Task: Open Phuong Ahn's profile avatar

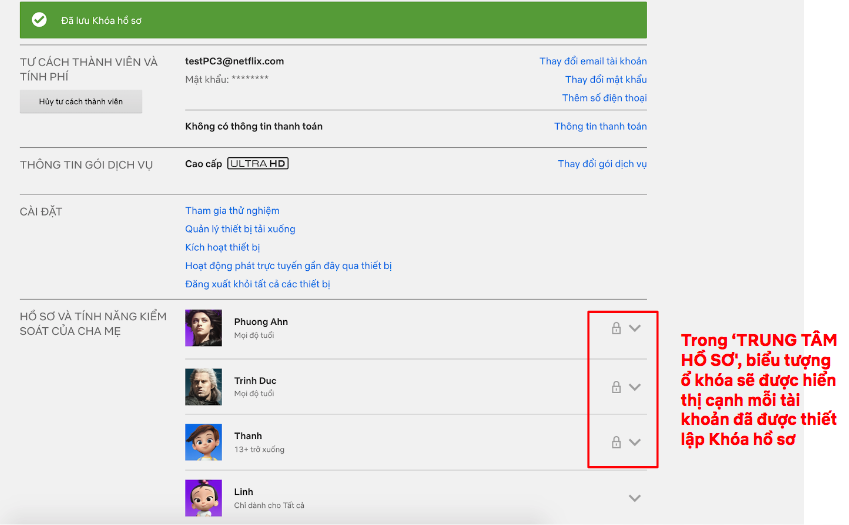Action: point(204,328)
